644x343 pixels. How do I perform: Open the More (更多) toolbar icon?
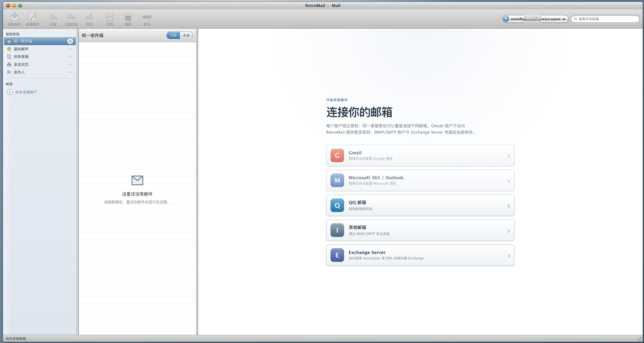click(x=147, y=17)
